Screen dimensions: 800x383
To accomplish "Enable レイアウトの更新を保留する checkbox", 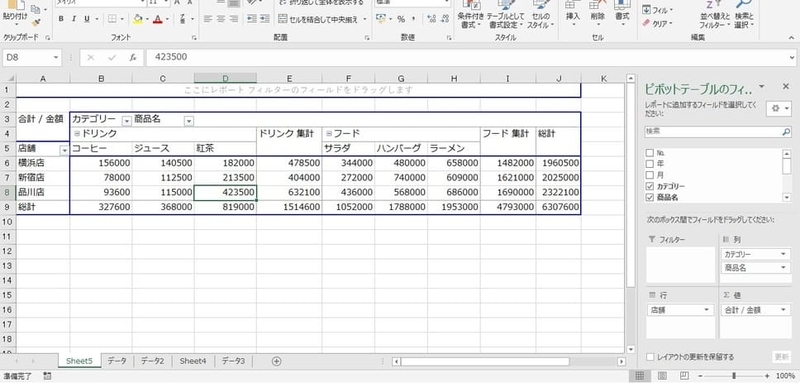I will (650, 357).
